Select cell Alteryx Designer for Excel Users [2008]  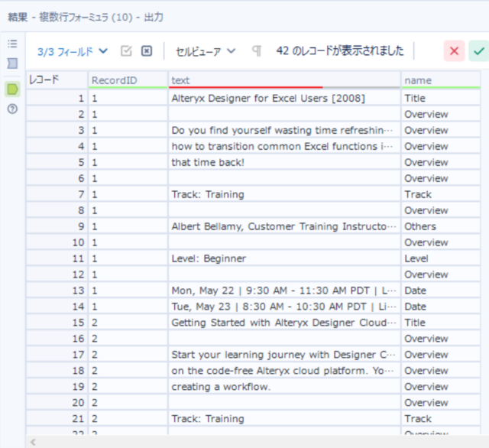tap(284, 99)
